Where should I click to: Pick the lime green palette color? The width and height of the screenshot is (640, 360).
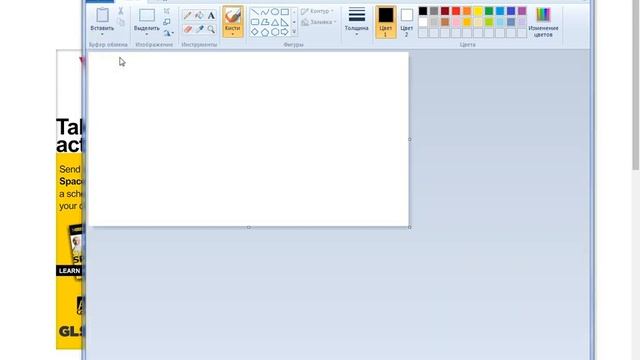(x=489, y=22)
